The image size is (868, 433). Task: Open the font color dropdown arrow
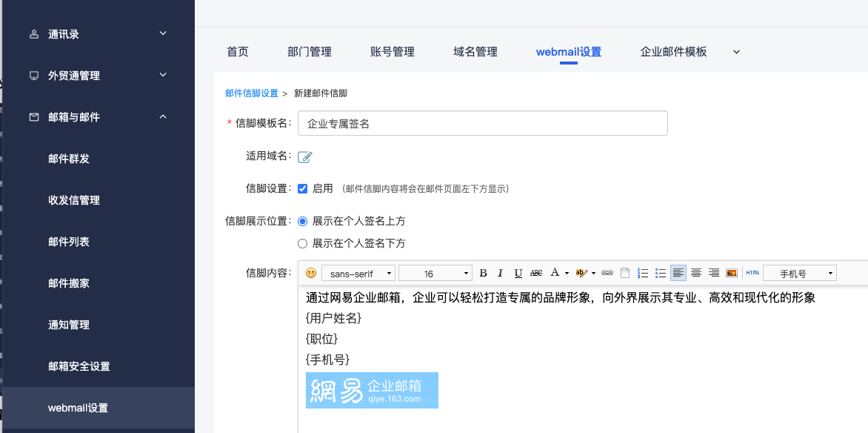(567, 273)
